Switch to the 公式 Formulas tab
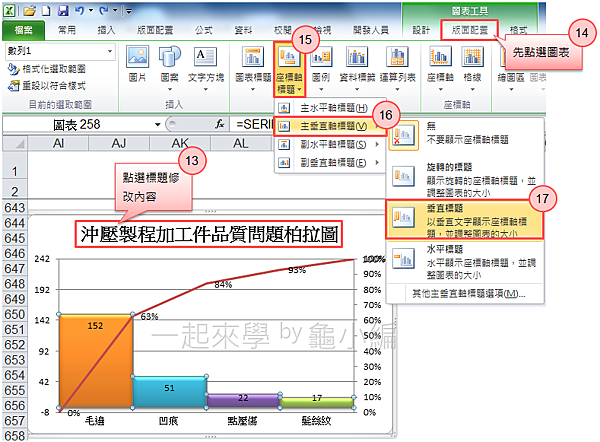This screenshot has height=442, width=600. click(x=203, y=30)
